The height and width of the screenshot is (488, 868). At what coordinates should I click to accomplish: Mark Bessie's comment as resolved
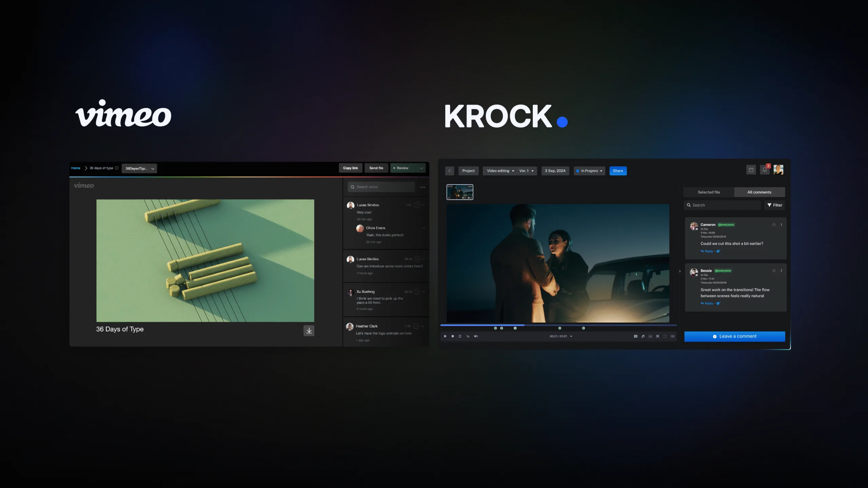click(774, 270)
